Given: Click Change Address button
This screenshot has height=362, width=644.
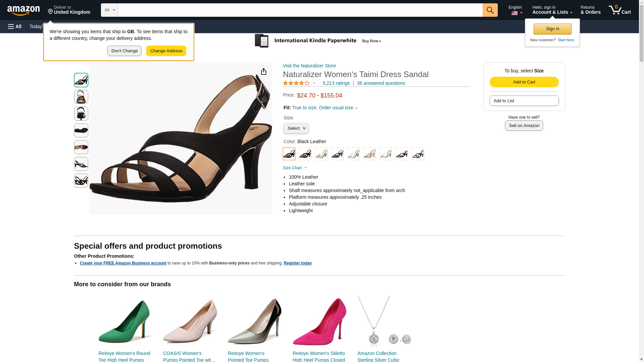Looking at the screenshot, I should (x=166, y=51).
